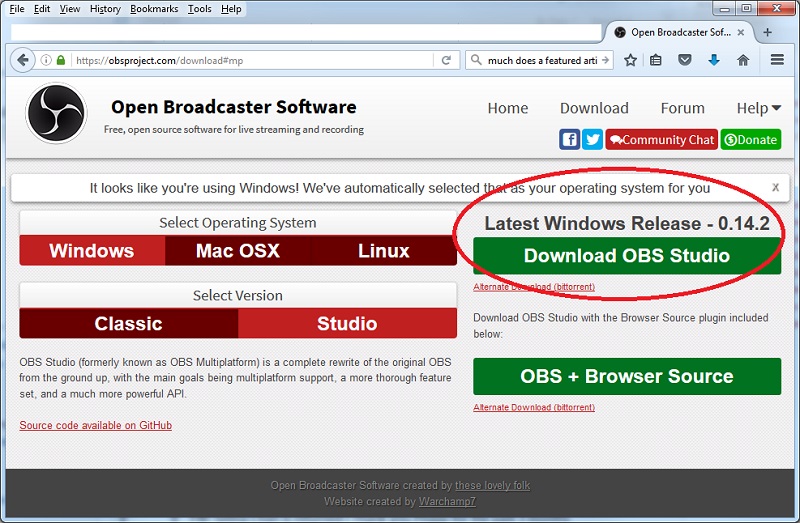Open the browser Help menu
Image resolution: width=800 pixels, height=523 pixels.
[231, 9]
